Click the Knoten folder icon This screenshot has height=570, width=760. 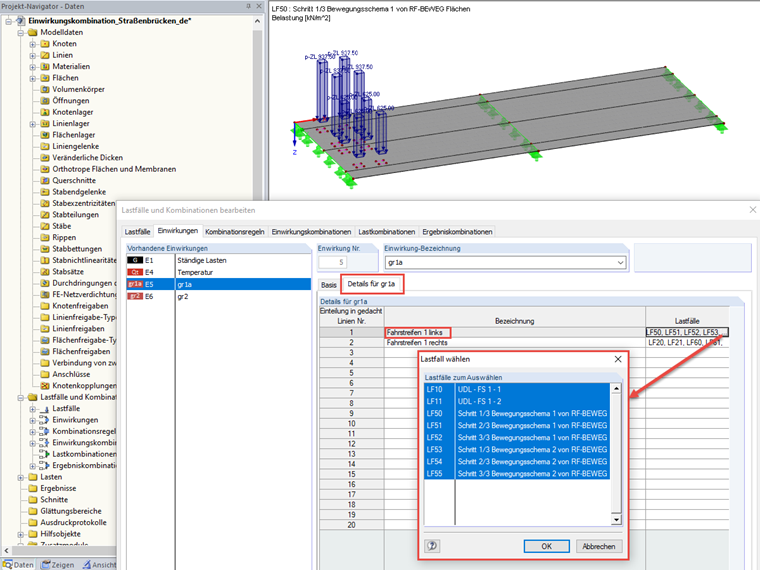(45, 44)
